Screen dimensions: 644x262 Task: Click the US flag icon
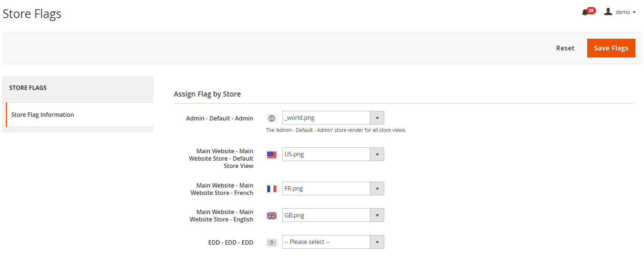(x=272, y=155)
